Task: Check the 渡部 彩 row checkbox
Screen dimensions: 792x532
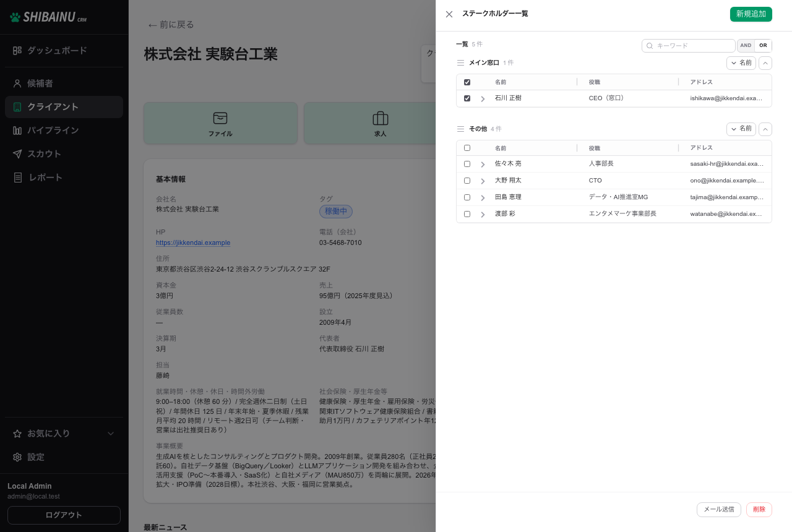Action: pyautogui.click(x=467, y=214)
